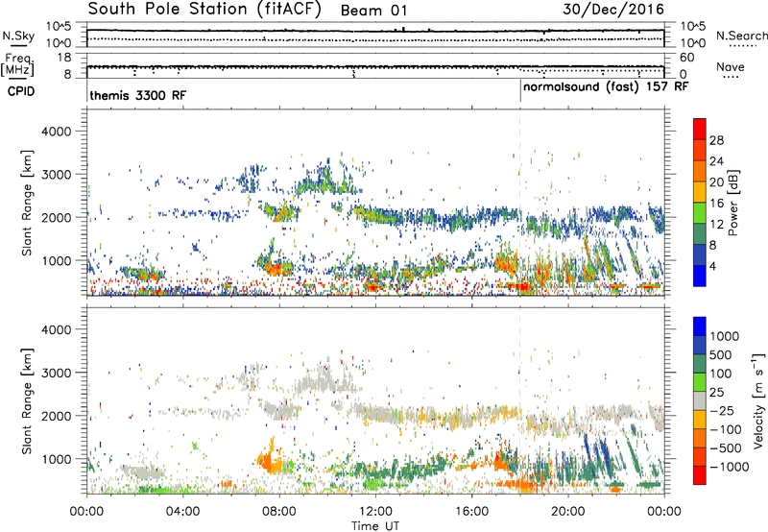This screenshot has height=532, width=768.
Task: Click the date '30/Dec/2016'
Action: (613, 10)
